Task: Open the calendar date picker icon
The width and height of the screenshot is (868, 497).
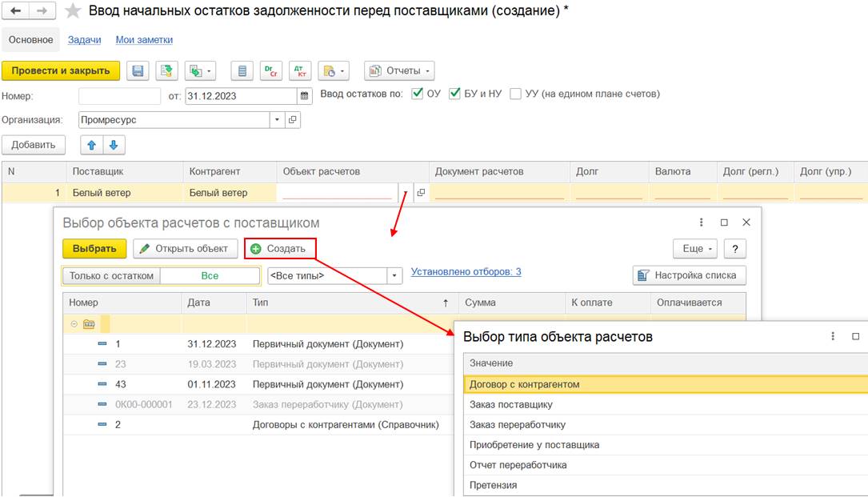Action: coord(304,96)
